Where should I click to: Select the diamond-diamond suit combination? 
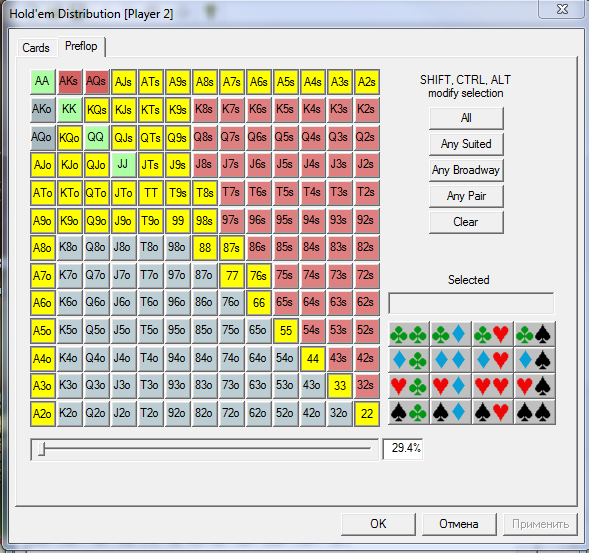[x=450, y=360]
